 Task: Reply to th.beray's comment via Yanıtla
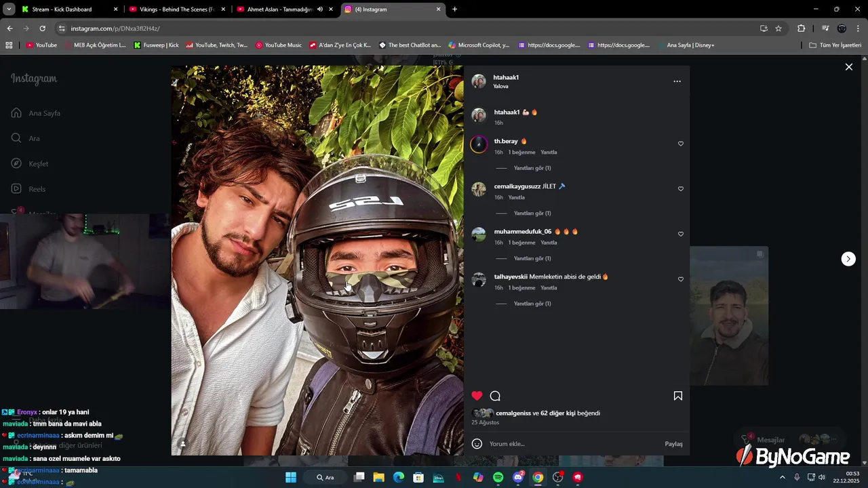[549, 152]
